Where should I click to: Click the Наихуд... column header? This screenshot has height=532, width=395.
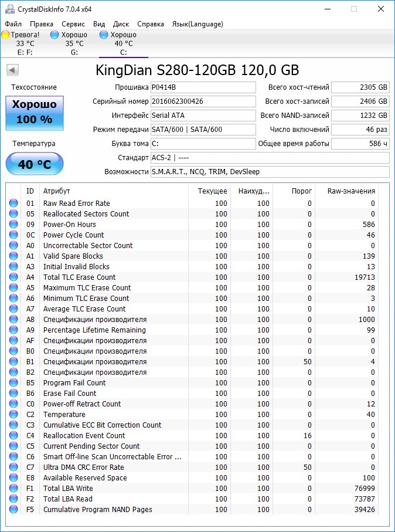[251, 191]
